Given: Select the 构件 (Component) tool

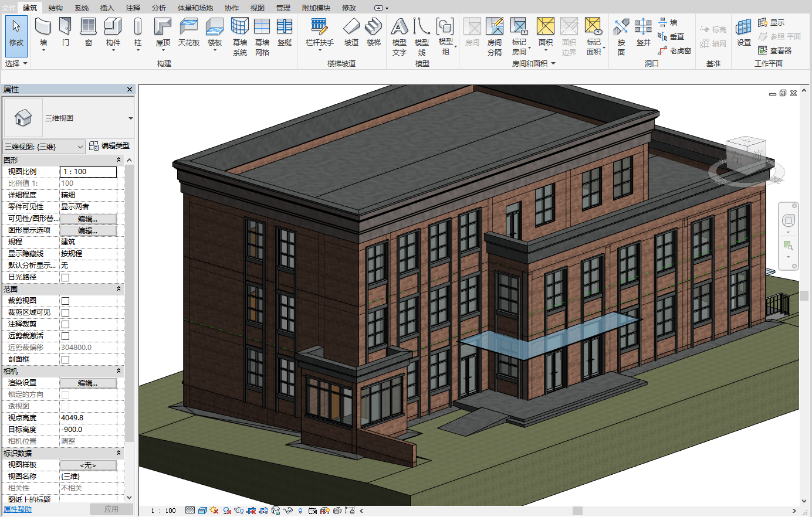Looking at the screenshot, I should (113, 33).
